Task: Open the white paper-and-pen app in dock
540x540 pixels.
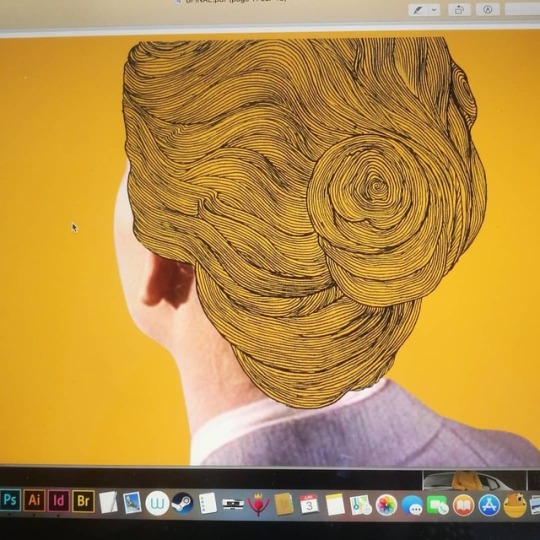Action: [108, 502]
